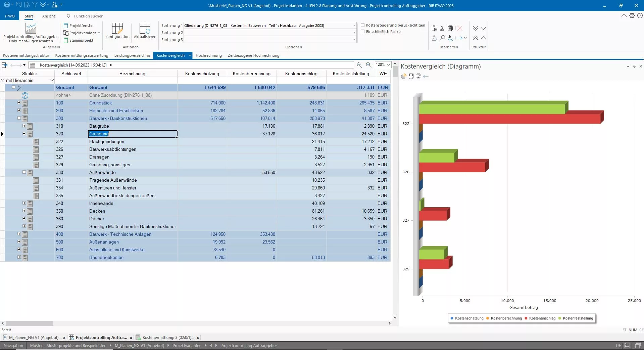
Task: Open help via the question mark icon
Action: (x=640, y=15)
